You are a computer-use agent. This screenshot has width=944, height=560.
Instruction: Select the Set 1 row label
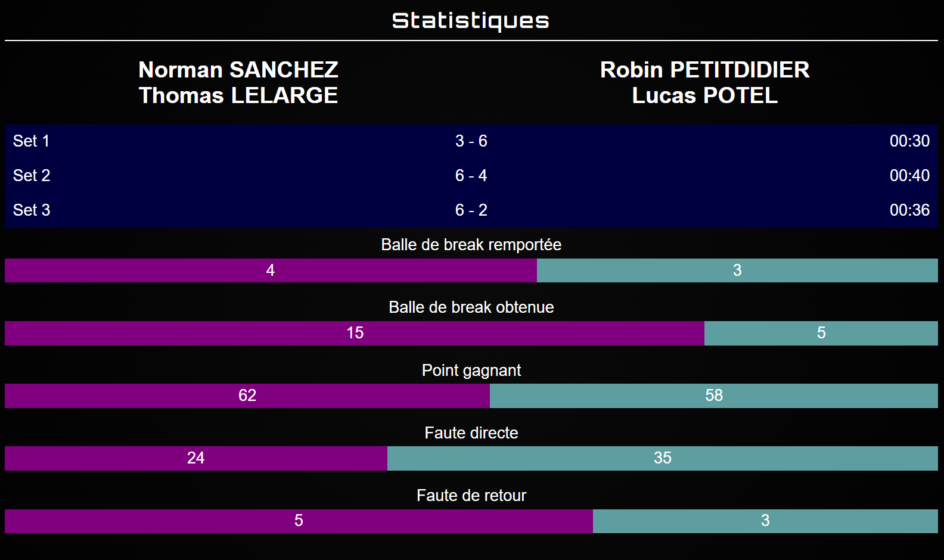click(32, 141)
